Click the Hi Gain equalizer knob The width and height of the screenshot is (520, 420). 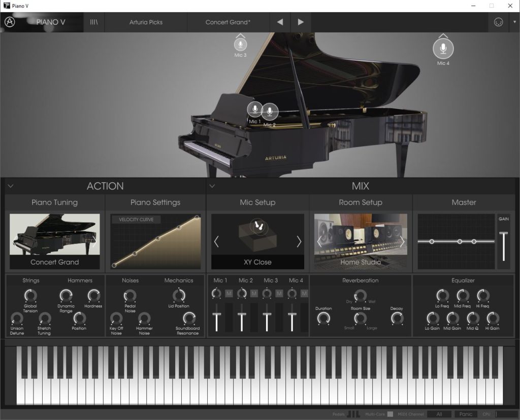[493, 318]
